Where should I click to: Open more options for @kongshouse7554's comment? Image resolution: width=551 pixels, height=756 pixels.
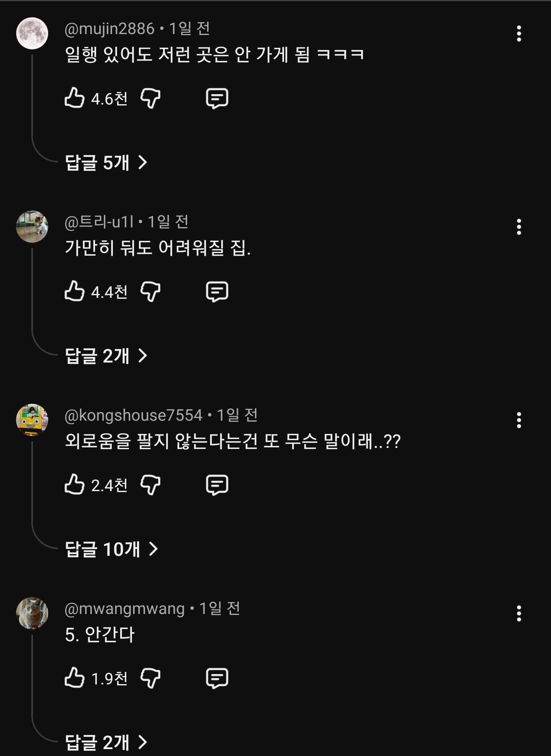519,420
